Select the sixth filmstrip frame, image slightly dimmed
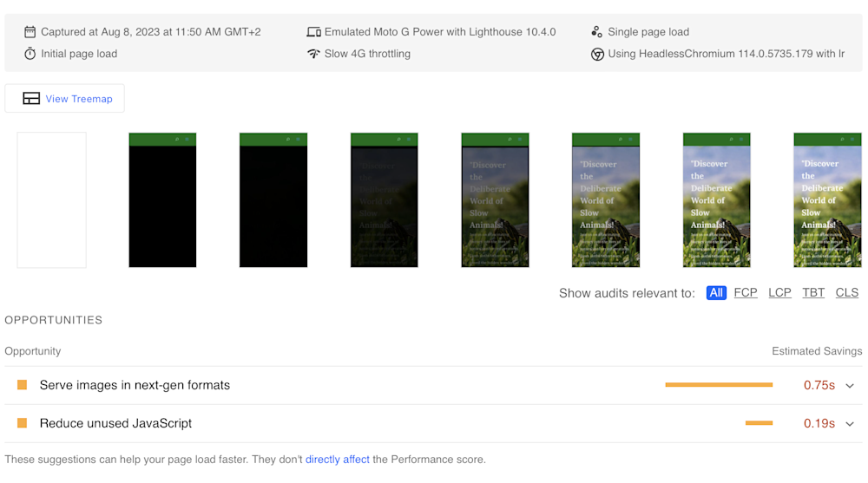The image size is (868, 483). click(606, 199)
